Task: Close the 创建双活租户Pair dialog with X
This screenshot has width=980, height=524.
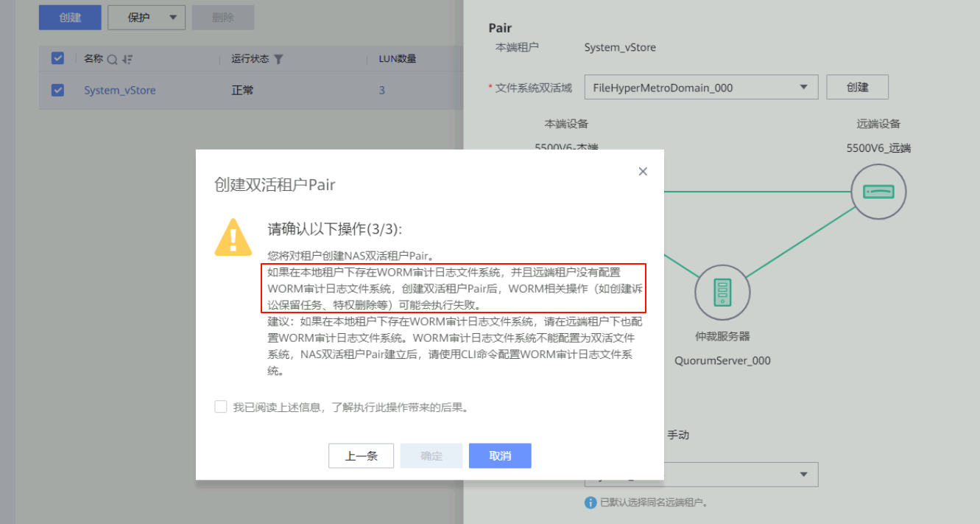Action: tap(643, 172)
